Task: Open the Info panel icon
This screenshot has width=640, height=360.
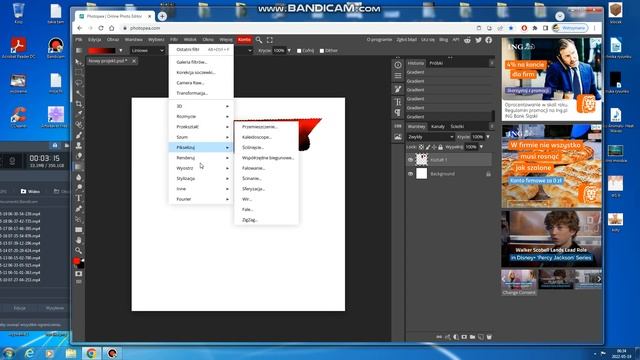Action: point(398,65)
